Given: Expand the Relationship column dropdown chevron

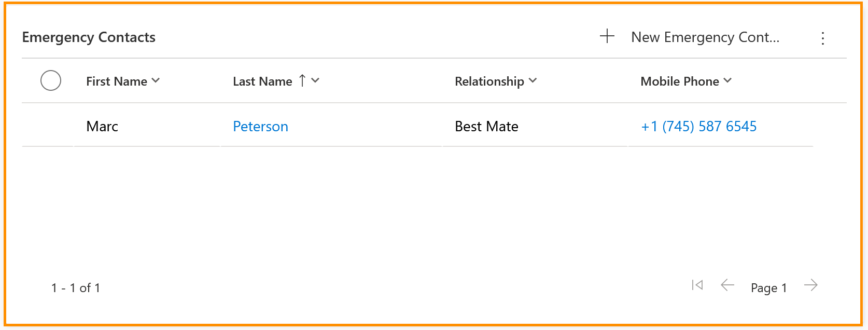Looking at the screenshot, I should [x=533, y=80].
